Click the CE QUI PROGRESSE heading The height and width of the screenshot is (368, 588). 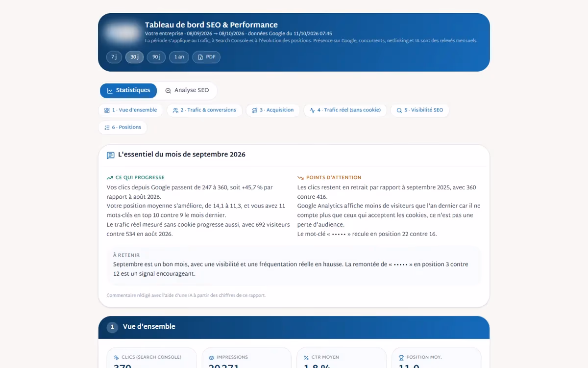(140, 178)
